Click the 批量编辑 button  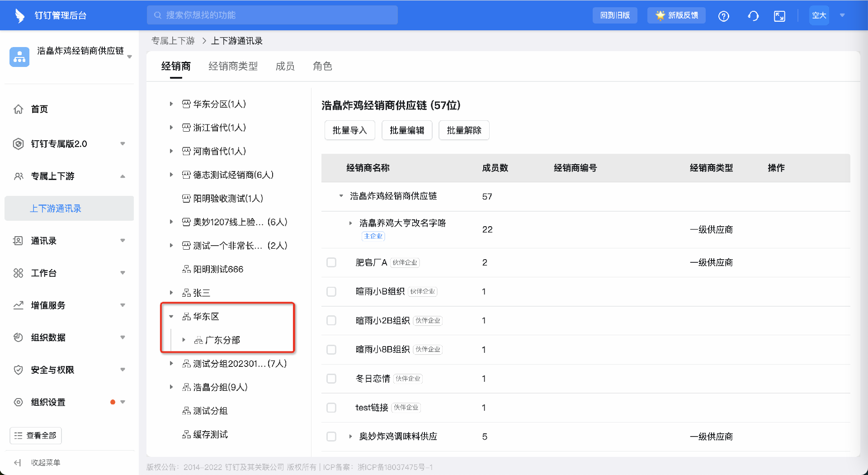(x=407, y=130)
